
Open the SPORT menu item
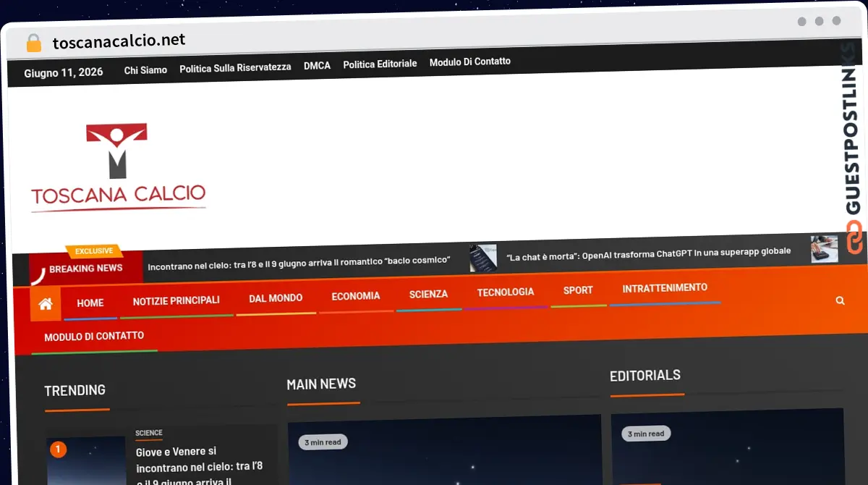[578, 290]
